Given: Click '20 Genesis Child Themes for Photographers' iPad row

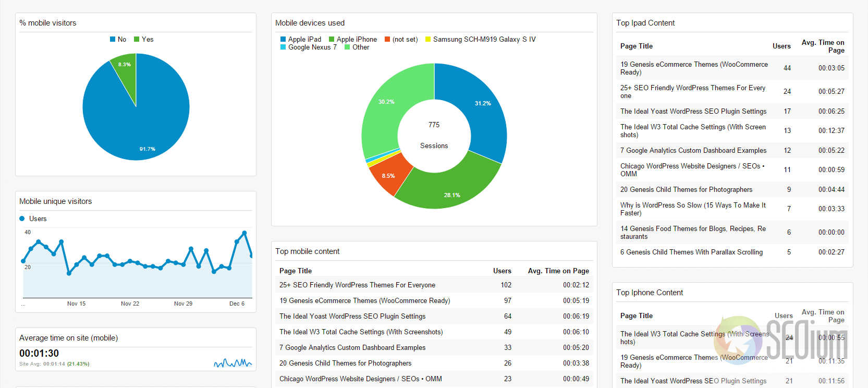Looking at the screenshot, I should click(732, 189).
